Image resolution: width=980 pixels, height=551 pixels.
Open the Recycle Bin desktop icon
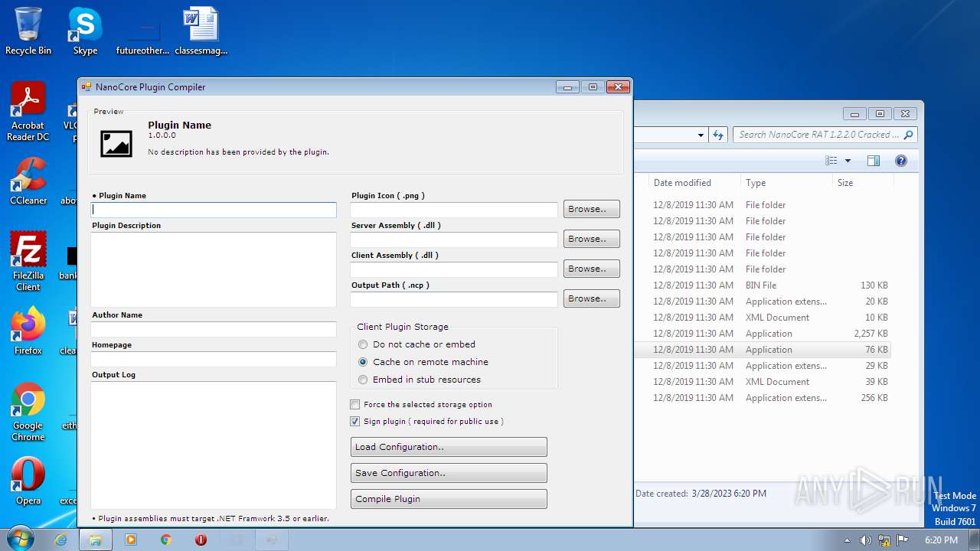pos(28,31)
